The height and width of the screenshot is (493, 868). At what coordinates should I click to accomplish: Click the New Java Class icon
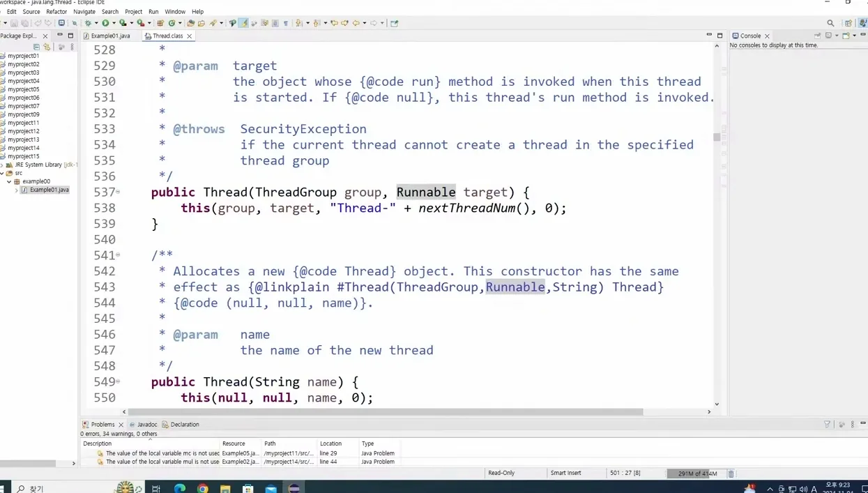(x=172, y=23)
